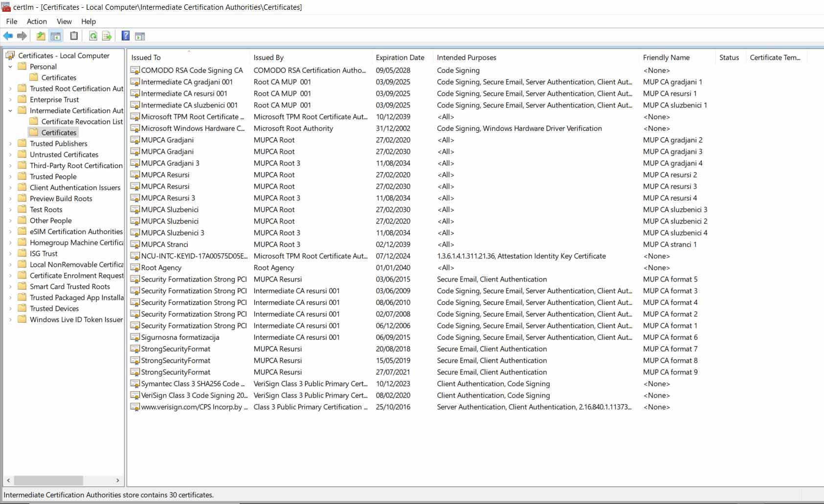This screenshot has width=824, height=504.
Task: Select the Certificate Revocation List folder
Action: pyautogui.click(x=82, y=122)
